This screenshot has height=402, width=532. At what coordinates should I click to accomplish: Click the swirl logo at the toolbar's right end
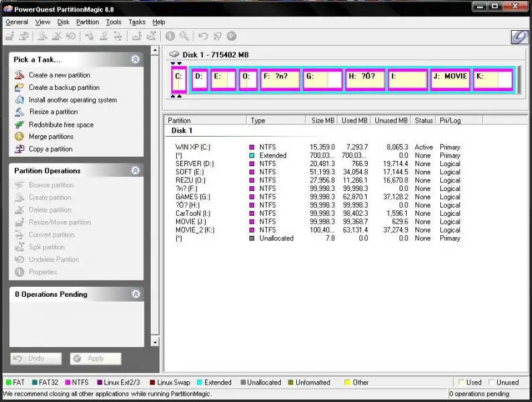pos(520,37)
